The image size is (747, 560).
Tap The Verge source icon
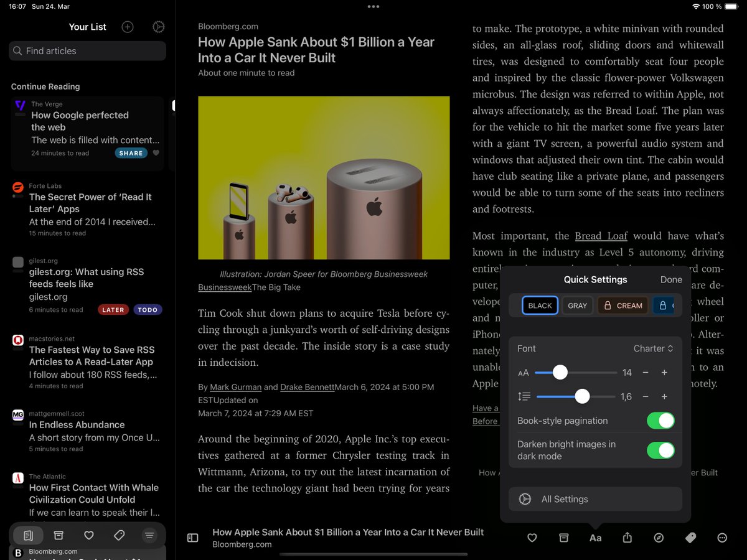click(20, 106)
